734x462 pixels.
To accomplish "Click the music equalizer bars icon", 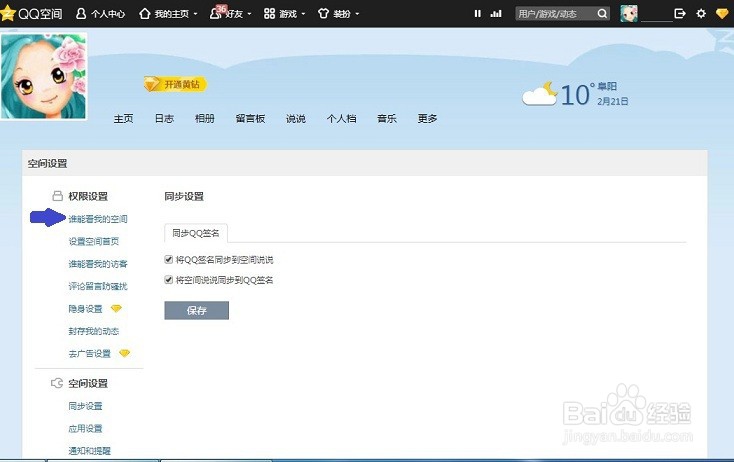I will [496, 14].
